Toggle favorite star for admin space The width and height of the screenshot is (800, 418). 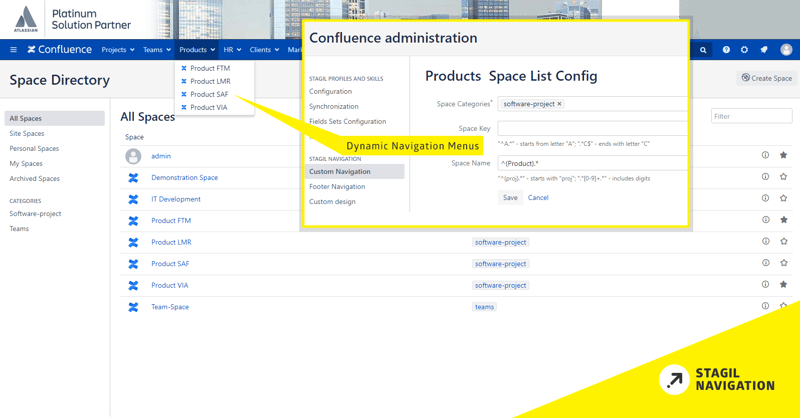(784, 155)
